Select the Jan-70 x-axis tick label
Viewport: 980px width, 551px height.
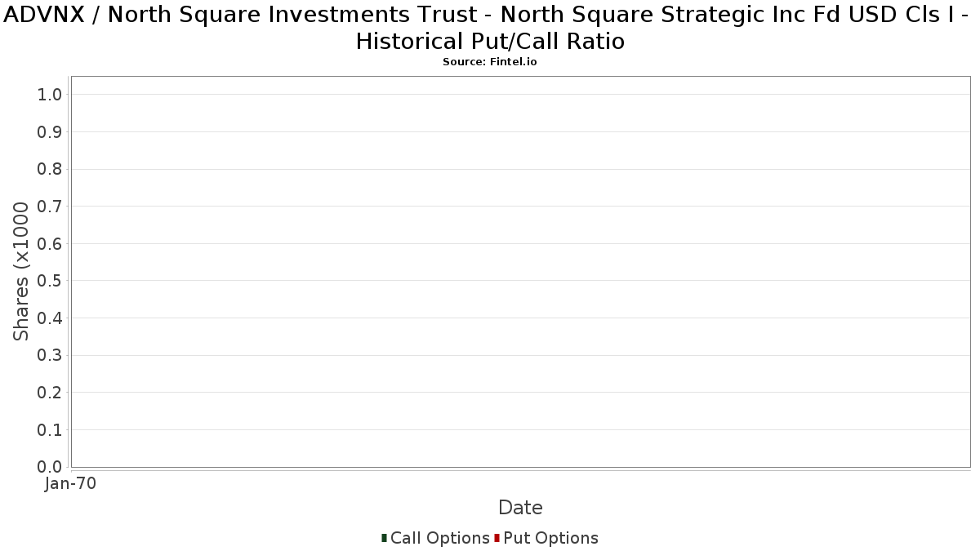(70, 484)
